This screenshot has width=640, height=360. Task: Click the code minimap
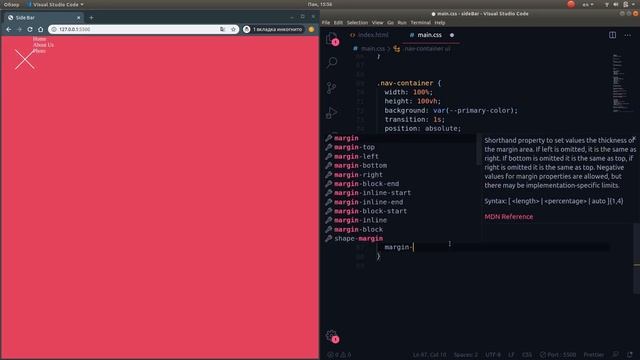pyautogui.click(x=622, y=82)
